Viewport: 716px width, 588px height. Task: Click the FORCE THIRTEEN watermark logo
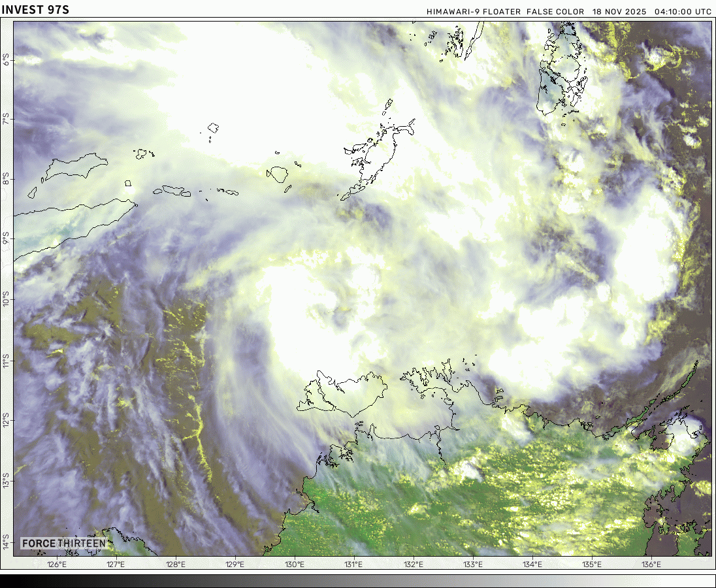tap(63, 544)
